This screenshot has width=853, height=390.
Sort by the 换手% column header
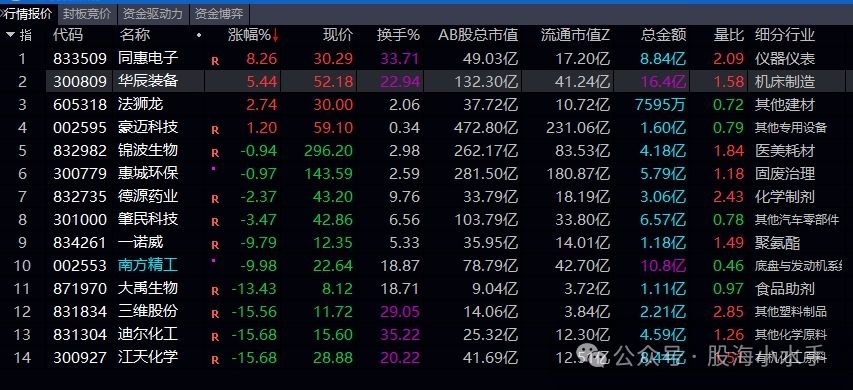pos(399,35)
